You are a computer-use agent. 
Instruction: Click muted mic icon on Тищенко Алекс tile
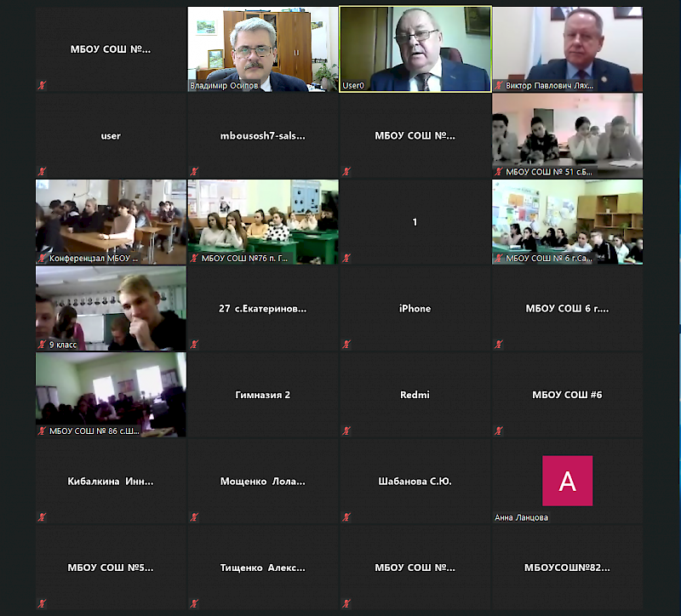(194, 603)
